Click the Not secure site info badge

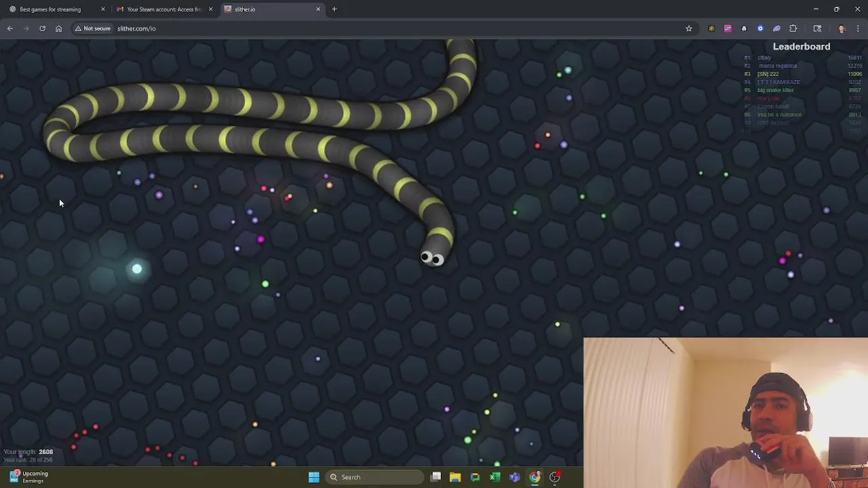coord(92,28)
